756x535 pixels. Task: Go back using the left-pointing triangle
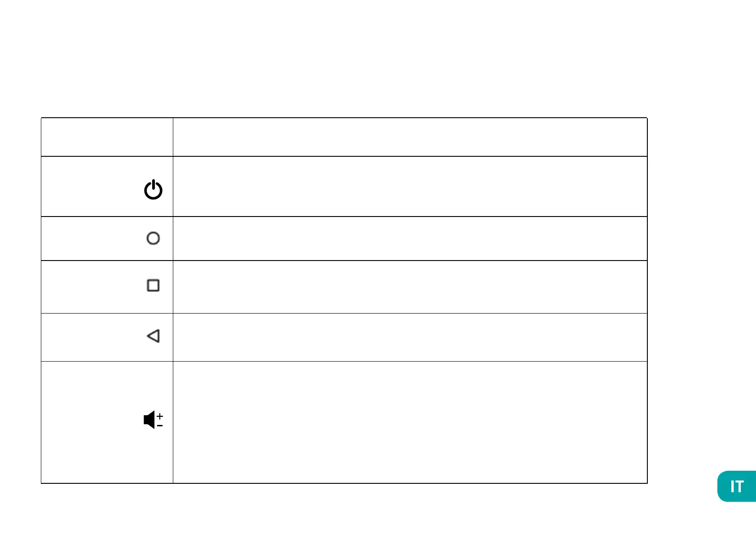[153, 336]
